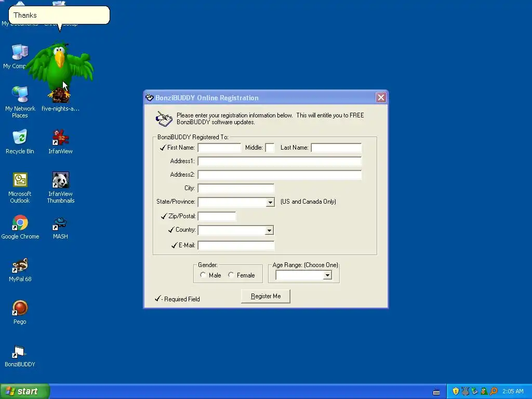Select the IrfanView desktop shortcut
Image resolution: width=532 pixels, height=399 pixels.
tap(60, 142)
